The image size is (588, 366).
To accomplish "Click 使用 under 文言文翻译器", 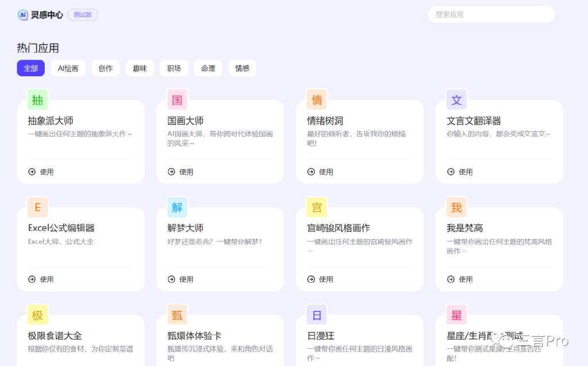I will tap(460, 172).
